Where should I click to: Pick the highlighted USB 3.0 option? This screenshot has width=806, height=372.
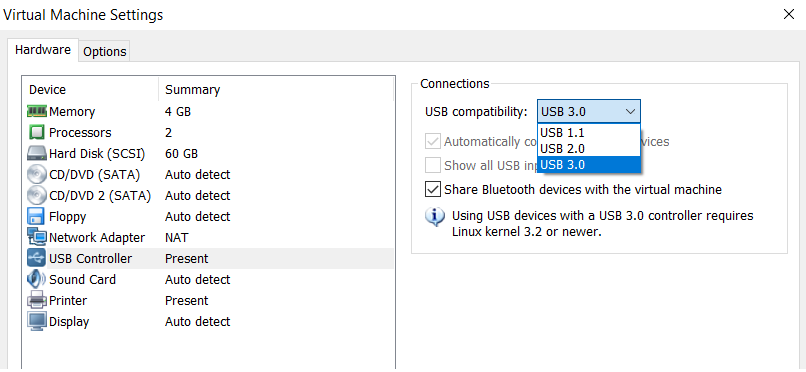[589, 165]
